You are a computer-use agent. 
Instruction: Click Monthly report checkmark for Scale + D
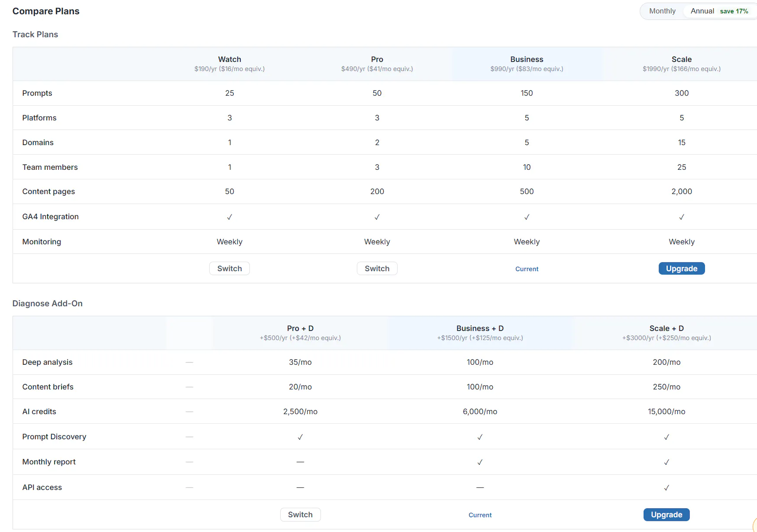pos(666,462)
